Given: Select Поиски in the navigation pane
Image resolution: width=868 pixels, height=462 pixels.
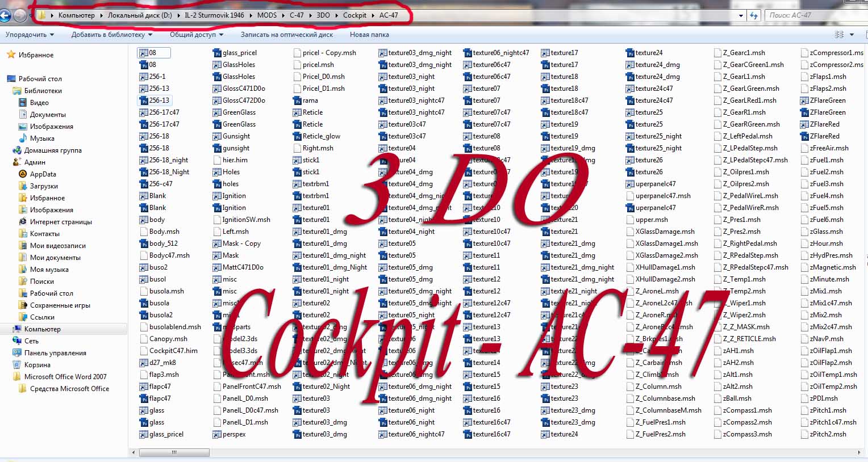Looking at the screenshot, I should click(x=42, y=282).
